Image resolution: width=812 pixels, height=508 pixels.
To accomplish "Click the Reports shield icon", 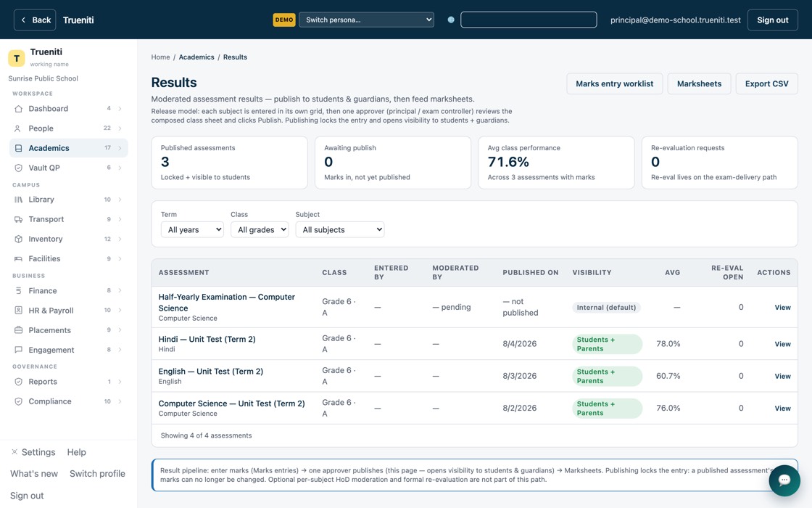I will tap(19, 382).
